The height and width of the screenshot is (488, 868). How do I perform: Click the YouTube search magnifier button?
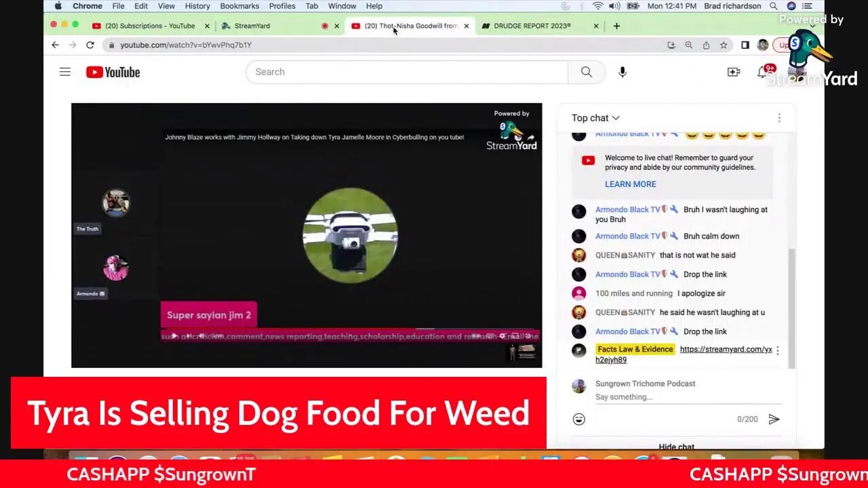point(587,72)
